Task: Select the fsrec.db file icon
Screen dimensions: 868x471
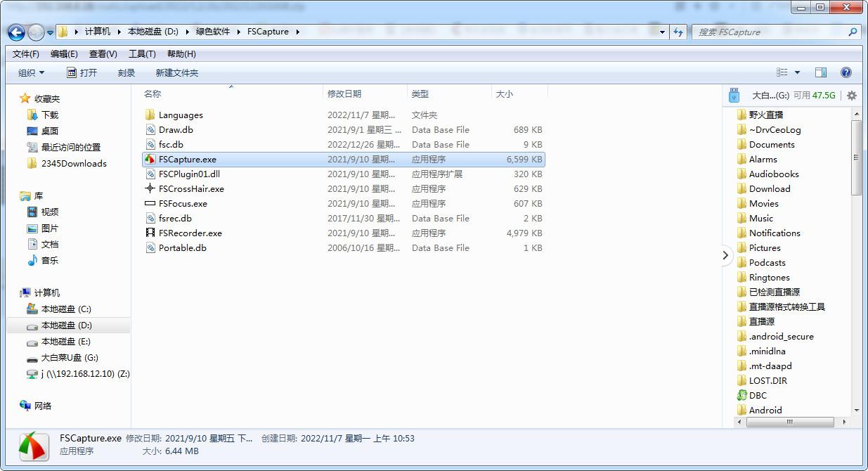Action: (150, 219)
